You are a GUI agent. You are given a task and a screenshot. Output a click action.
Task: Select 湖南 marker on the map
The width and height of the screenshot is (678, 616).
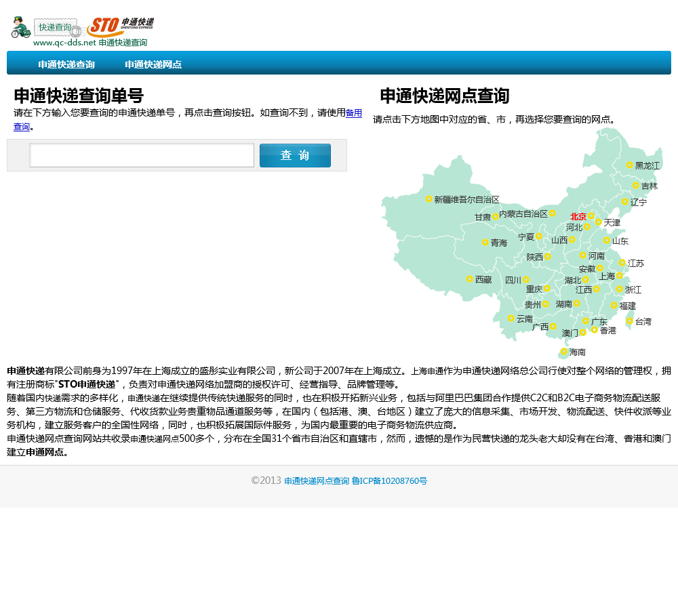click(576, 304)
